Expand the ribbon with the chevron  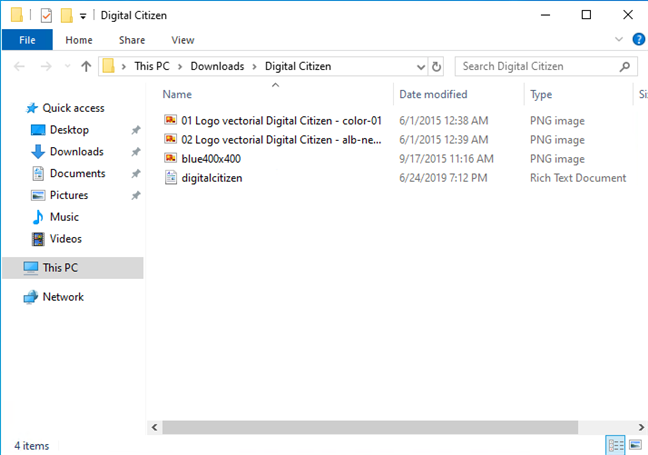tap(619, 39)
